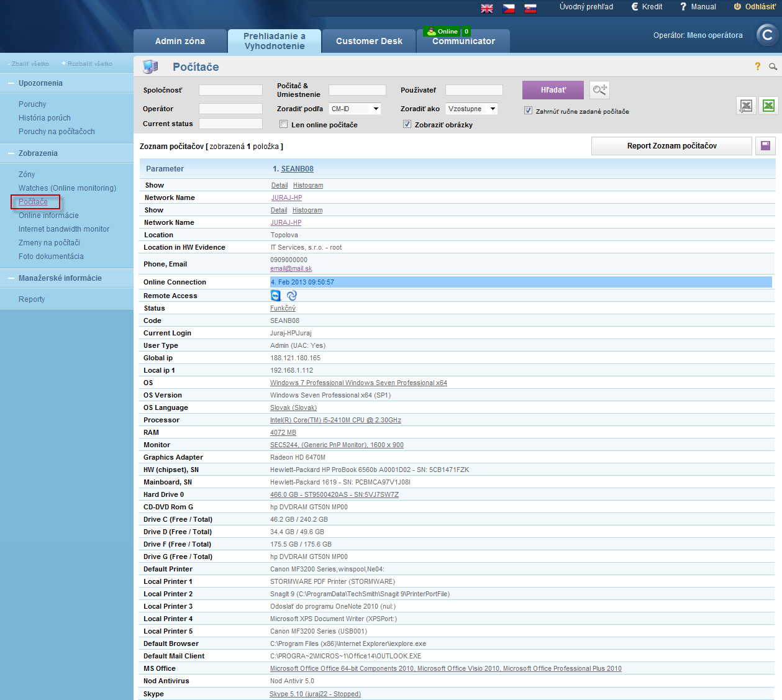Log out via the Odhlásiť power icon
Image resolution: width=782 pixels, height=700 pixels.
click(754, 7)
